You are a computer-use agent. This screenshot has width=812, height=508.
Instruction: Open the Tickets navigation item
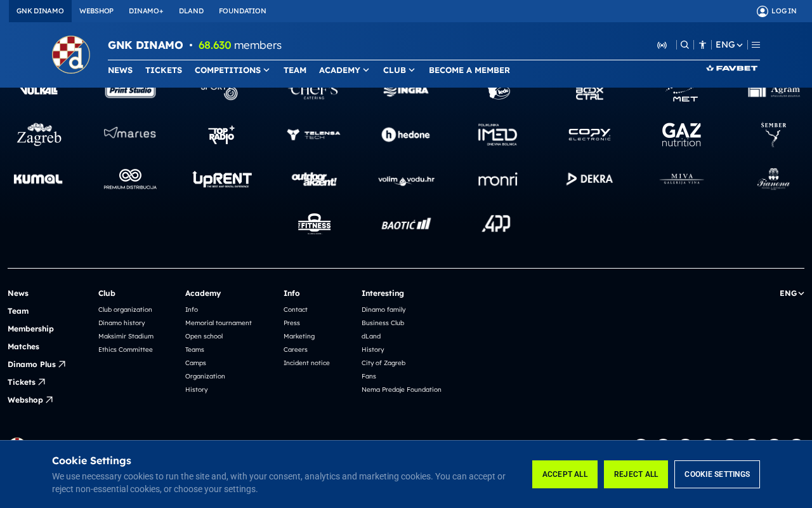pos(164,70)
